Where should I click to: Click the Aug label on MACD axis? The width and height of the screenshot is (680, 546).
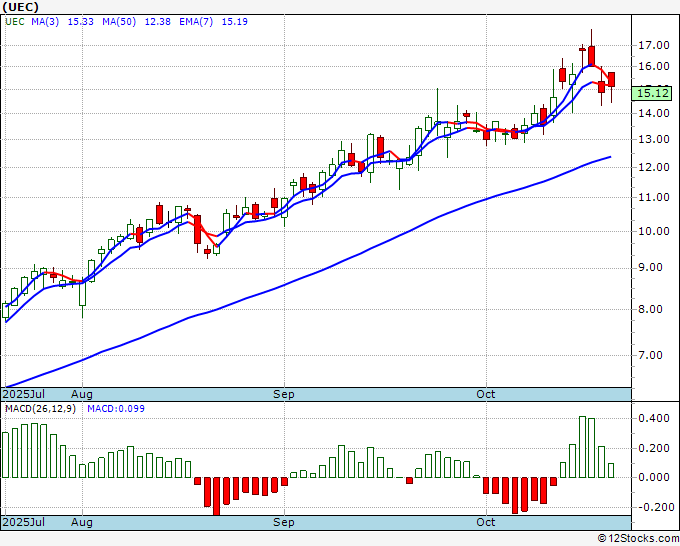(x=82, y=522)
